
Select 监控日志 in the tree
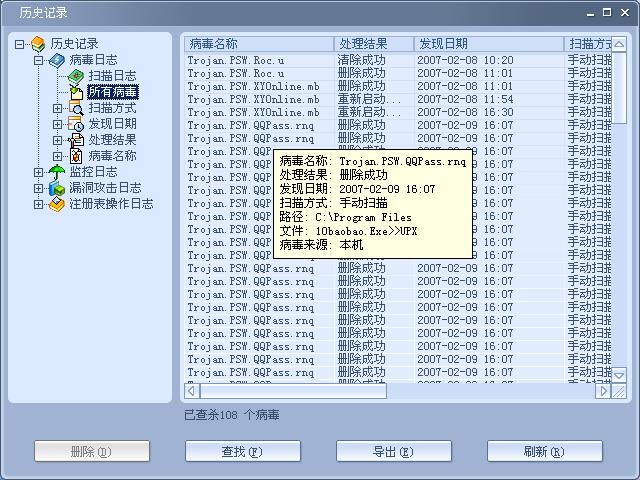coord(93,172)
